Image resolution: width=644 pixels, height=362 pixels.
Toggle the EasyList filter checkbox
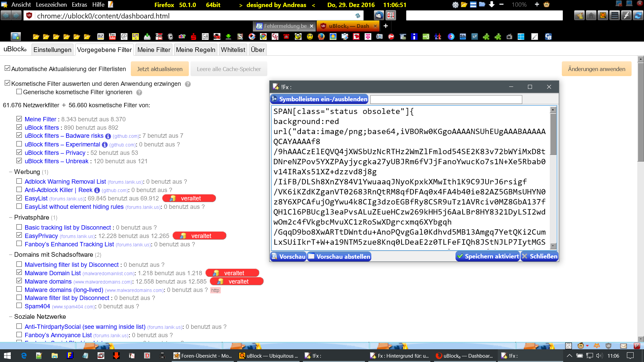pos(19,198)
